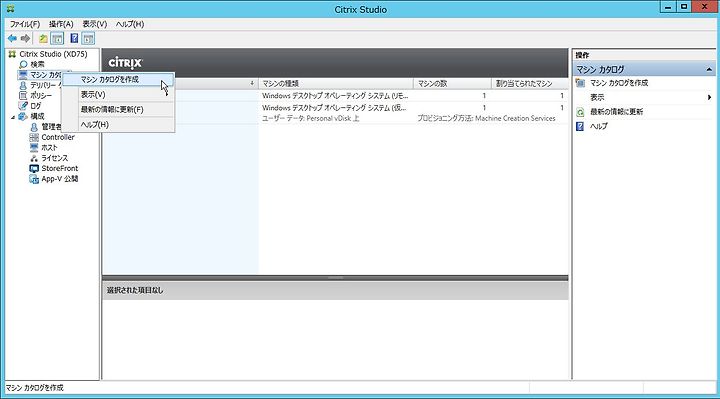This screenshot has width=720, height=399.
Task: Click ヘルプ link in actions pane
Action: click(x=599, y=126)
